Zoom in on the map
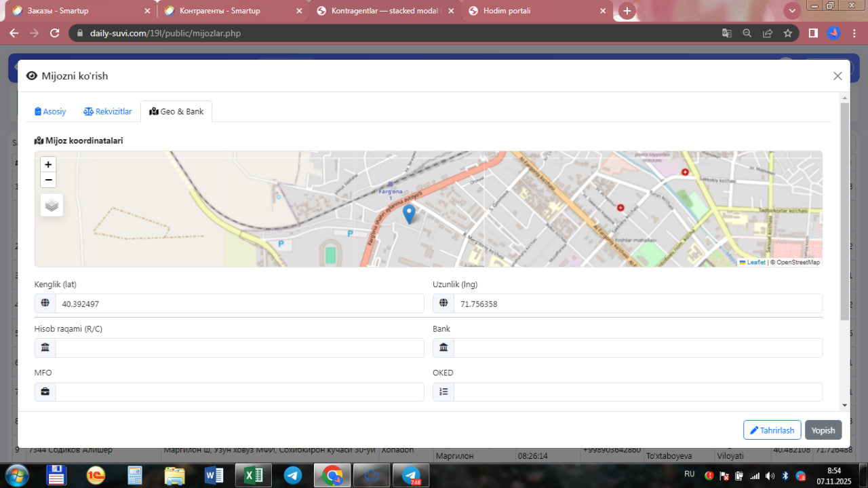This screenshot has width=868, height=488. (48, 165)
